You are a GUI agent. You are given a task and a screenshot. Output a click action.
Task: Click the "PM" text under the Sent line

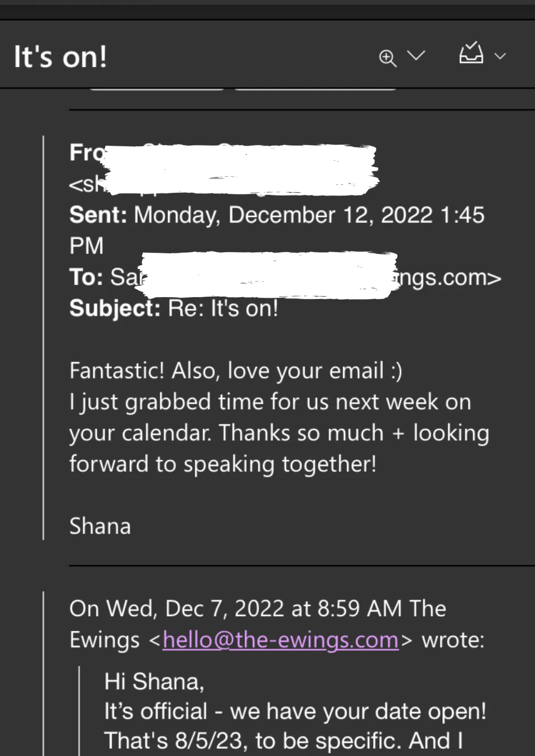(x=86, y=246)
